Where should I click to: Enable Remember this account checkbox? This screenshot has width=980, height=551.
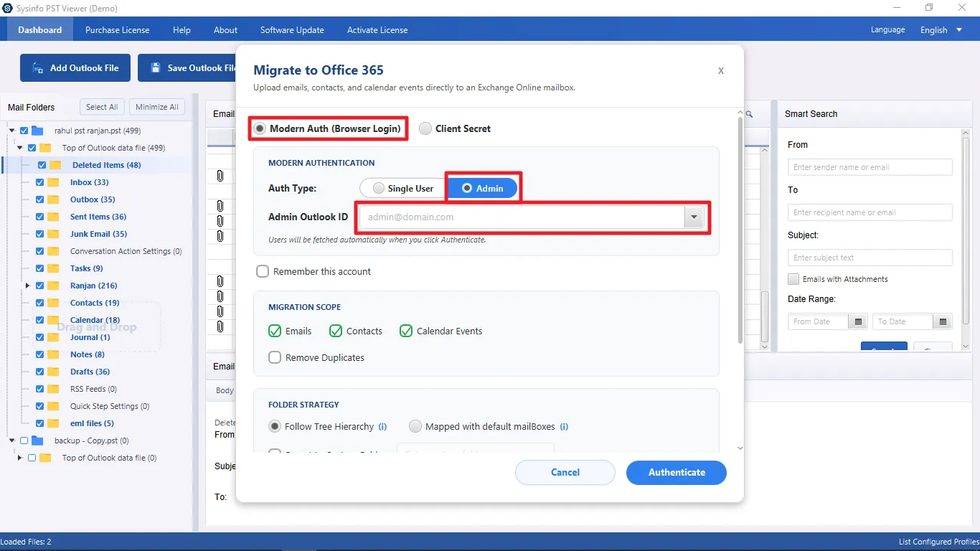pyautogui.click(x=263, y=271)
